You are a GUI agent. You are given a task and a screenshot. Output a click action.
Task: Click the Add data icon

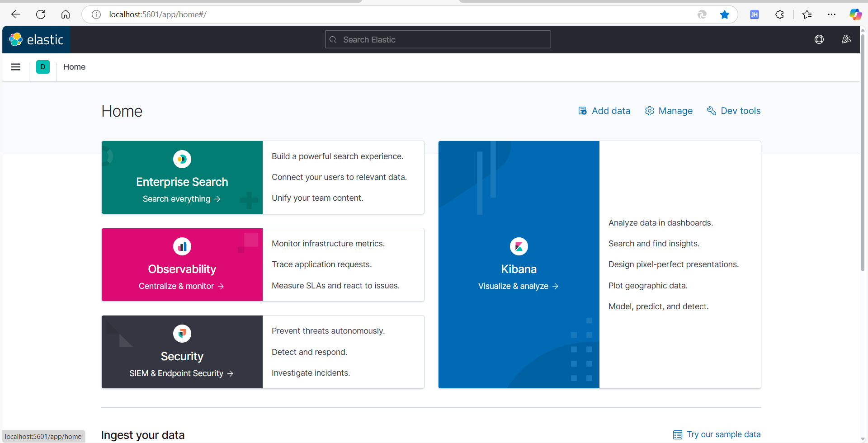click(583, 111)
